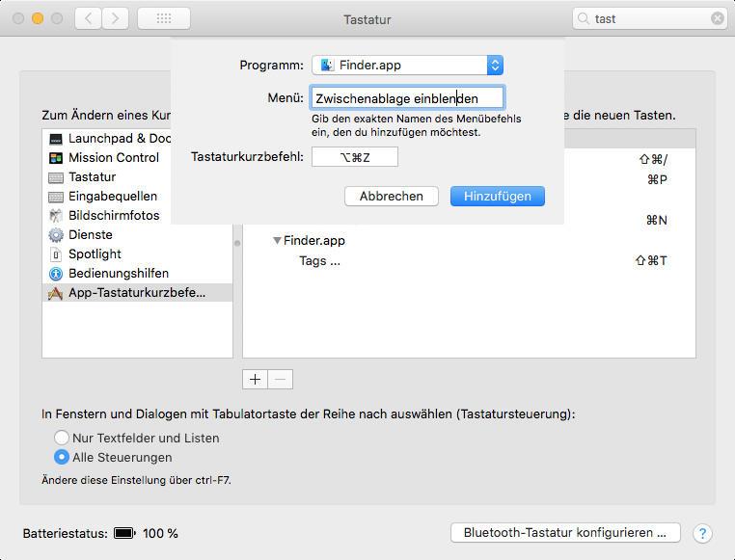Click the Tastatur keyboard icon in list
Screen dimensions: 735x560
pyautogui.click(x=56, y=177)
